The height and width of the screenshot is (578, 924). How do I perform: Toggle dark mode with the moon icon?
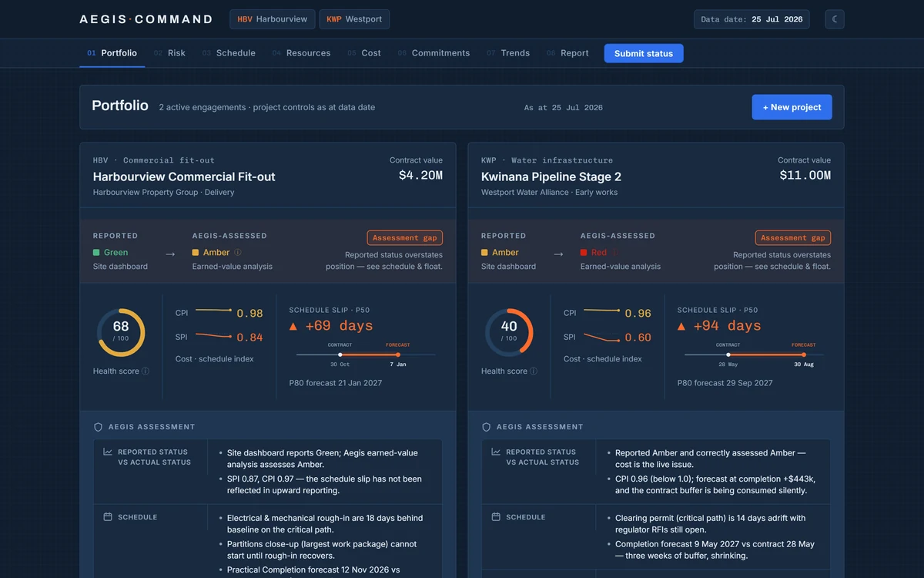click(835, 19)
